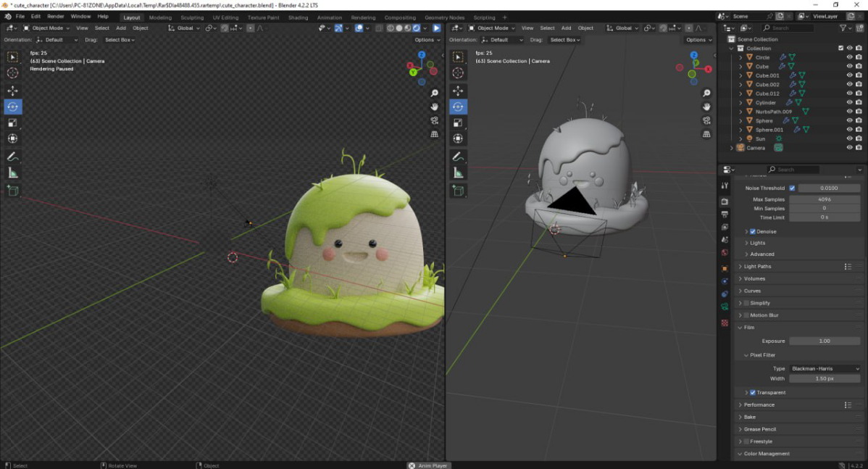Adjust the Max Samples value slider
868x469 pixels.
click(824, 198)
